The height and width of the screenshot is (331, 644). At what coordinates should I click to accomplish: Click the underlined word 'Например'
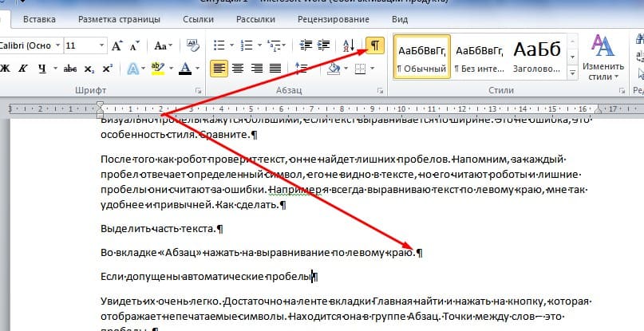(295, 190)
